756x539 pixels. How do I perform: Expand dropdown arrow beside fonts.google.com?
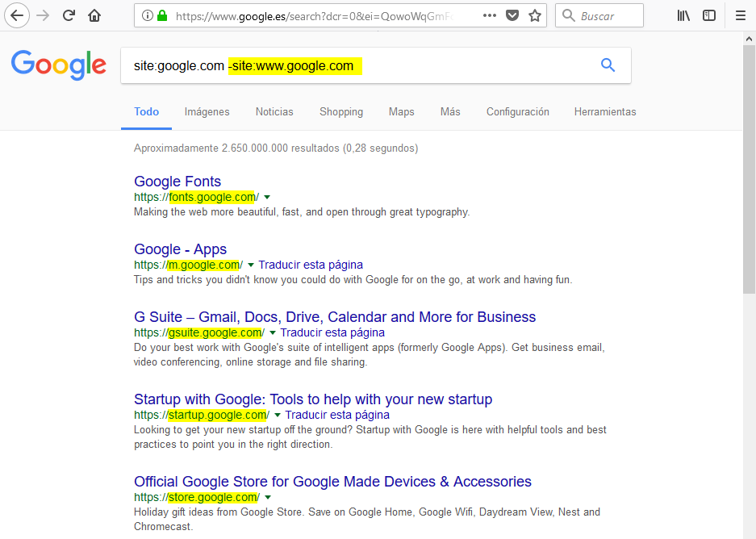pos(267,197)
